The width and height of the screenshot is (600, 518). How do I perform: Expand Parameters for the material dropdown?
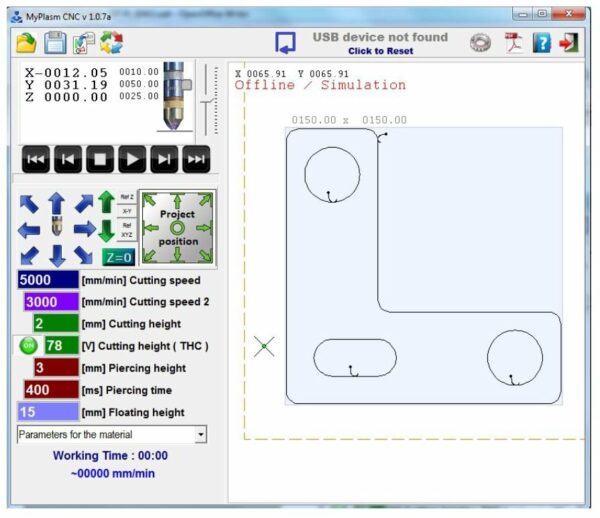(x=201, y=435)
